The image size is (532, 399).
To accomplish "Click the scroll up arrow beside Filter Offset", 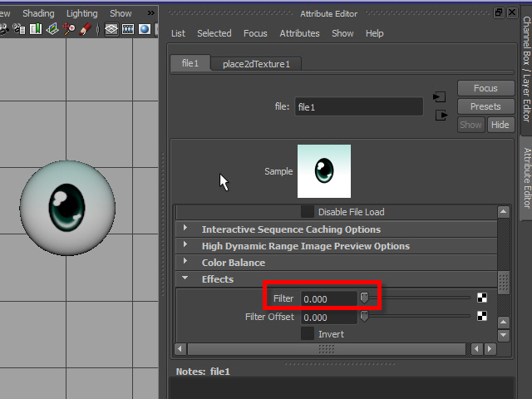I will [504, 322].
